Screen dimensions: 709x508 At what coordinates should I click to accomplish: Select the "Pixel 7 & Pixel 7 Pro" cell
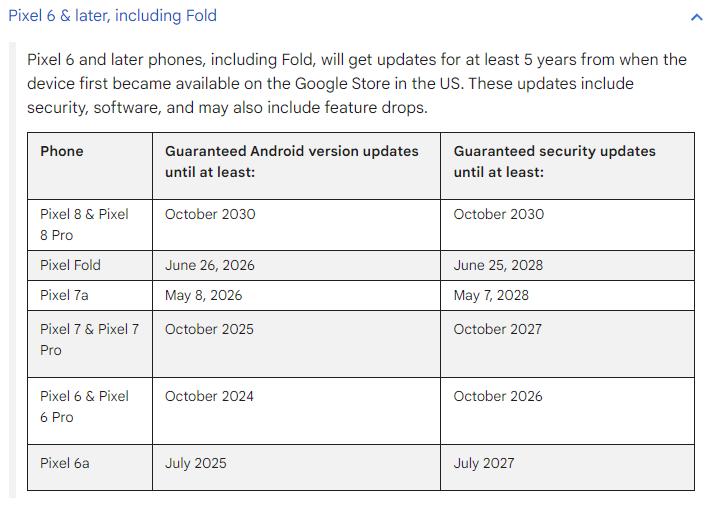[x=89, y=339]
